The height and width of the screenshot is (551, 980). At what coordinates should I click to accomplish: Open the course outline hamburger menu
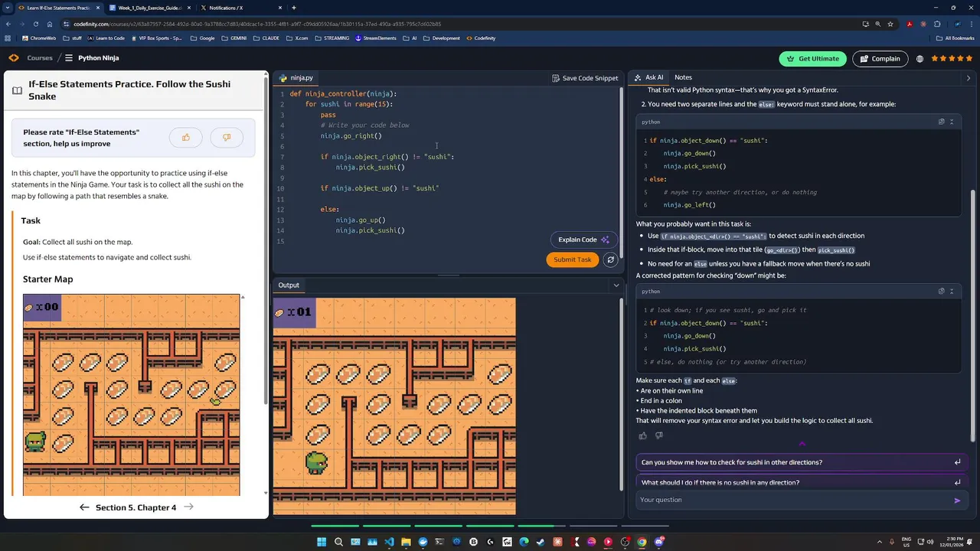[69, 58]
